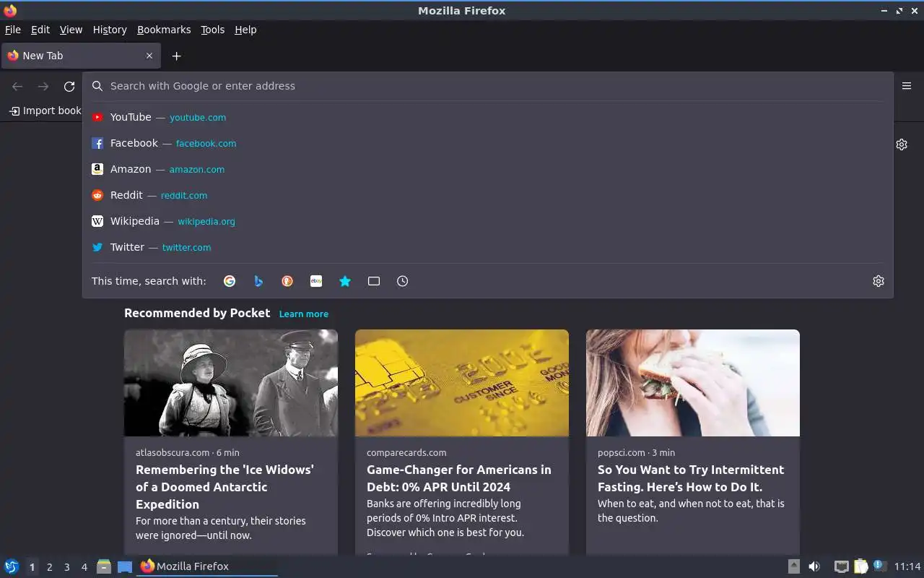Image resolution: width=924 pixels, height=578 pixels.
Task: Search this time with DuckDuckGo icon
Action: click(x=287, y=281)
